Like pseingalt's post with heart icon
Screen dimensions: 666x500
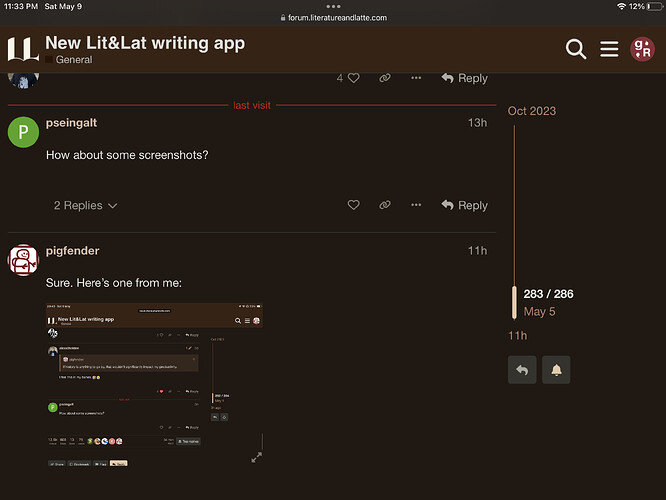[353, 205]
